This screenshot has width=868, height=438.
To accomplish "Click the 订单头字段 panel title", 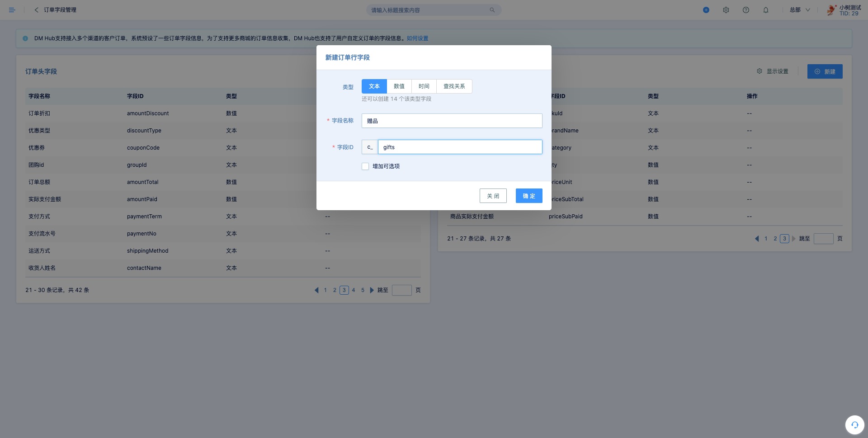I will 41,71.
